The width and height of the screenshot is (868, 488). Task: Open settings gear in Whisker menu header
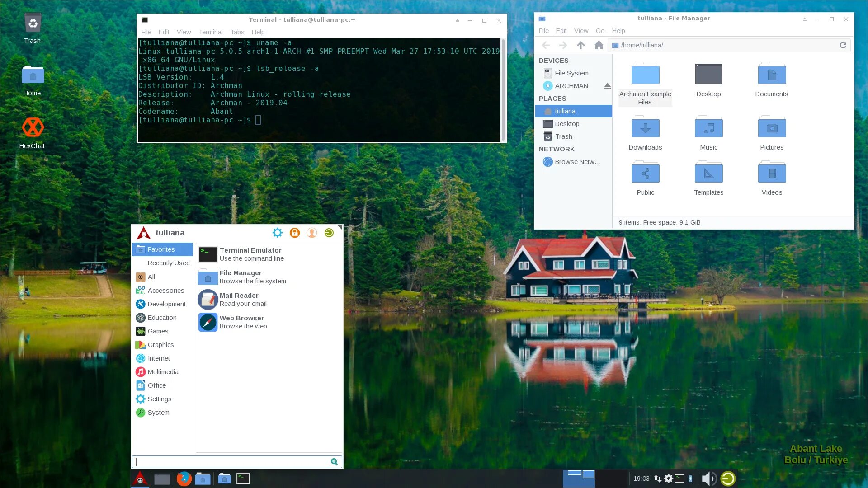click(277, 233)
